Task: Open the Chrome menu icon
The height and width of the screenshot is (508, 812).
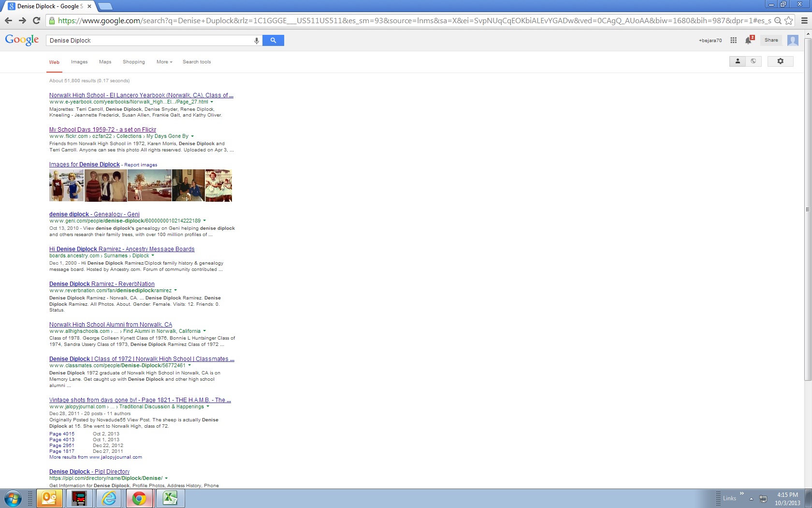Action: [x=804, y=20]
